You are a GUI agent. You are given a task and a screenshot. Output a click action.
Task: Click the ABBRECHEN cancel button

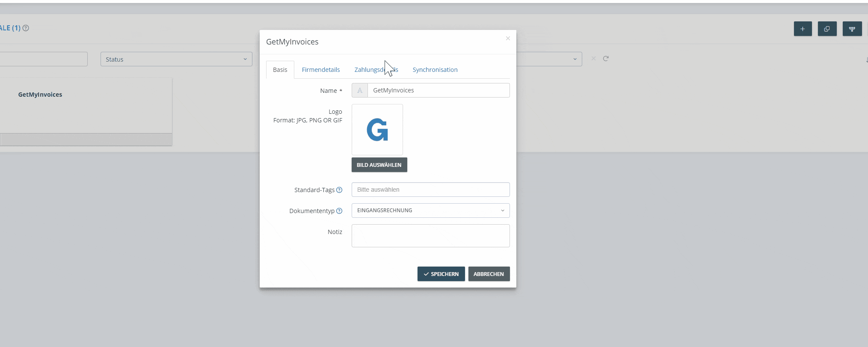(x=489, y=274)
